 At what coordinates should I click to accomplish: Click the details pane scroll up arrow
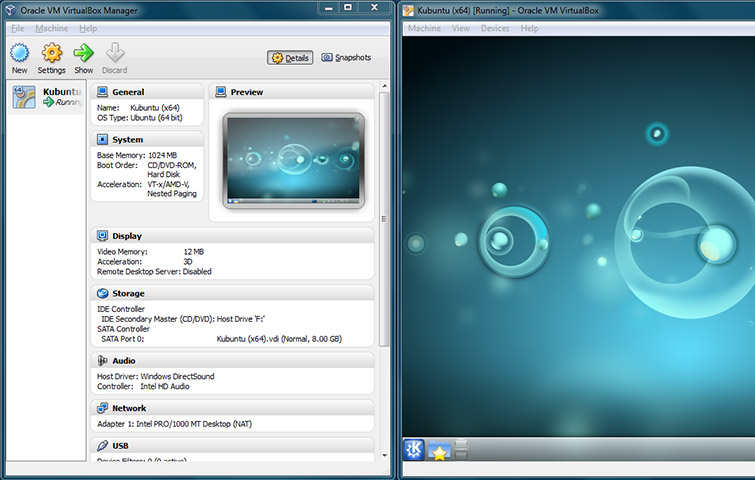[x=384, y=87]
